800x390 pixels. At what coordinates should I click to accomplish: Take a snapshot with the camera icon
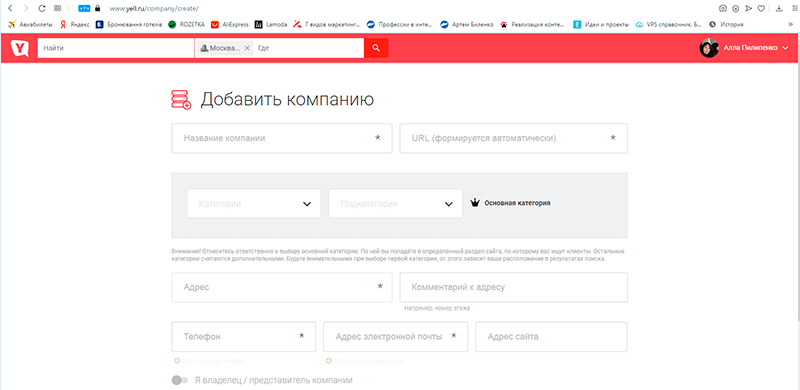[722, 8]
